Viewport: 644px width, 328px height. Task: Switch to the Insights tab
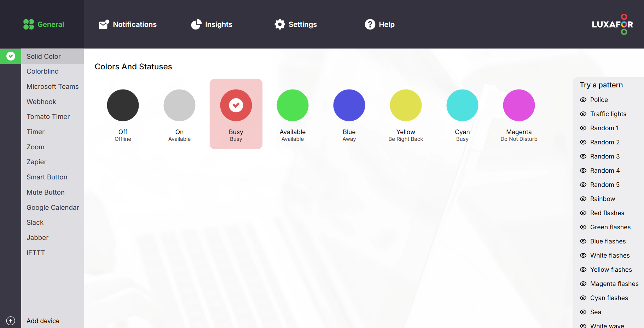click(x=211, y=24)
